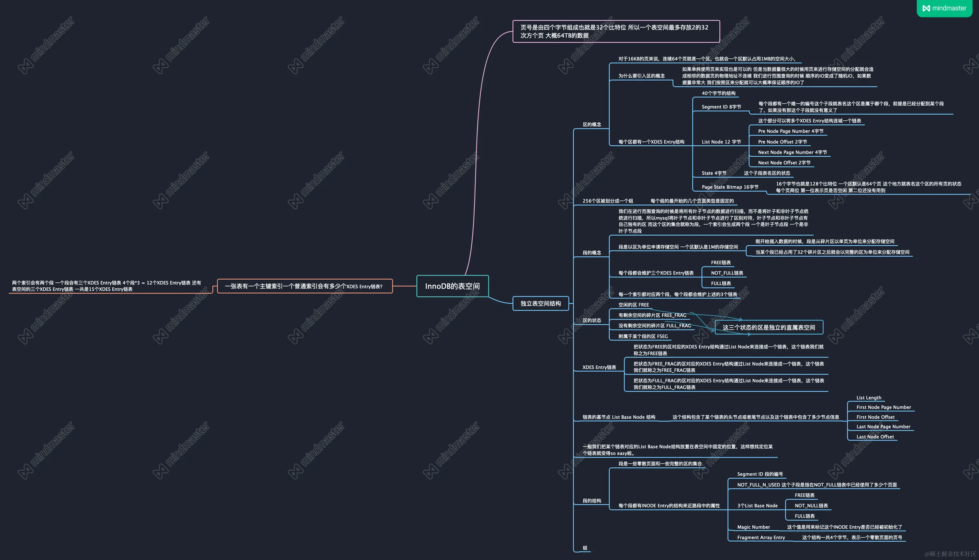Click the mindmaster logo badge
Image resolution: width=979 pixels, height=560 pixels.
click(944, 8)
